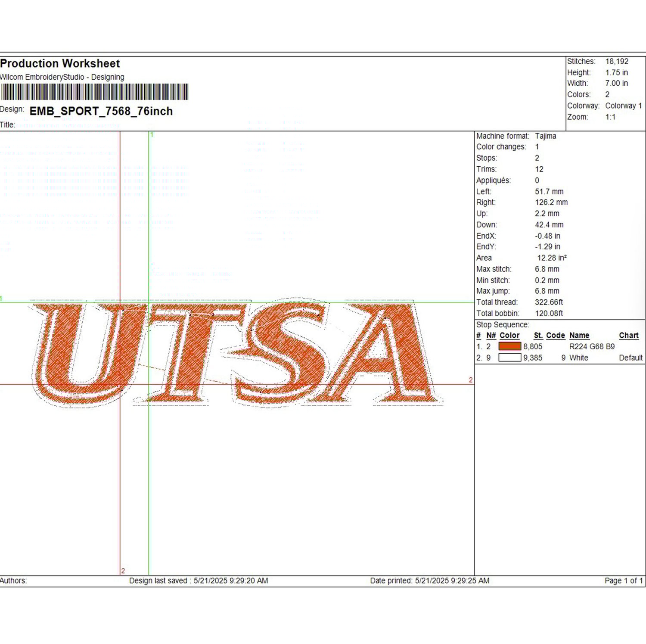Click the "Name" column header
The image size is (646, 644).
579,336
